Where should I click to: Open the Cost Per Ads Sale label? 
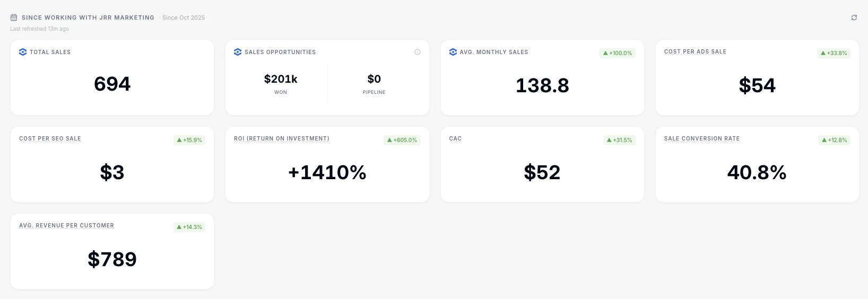(x=695, y=51)
